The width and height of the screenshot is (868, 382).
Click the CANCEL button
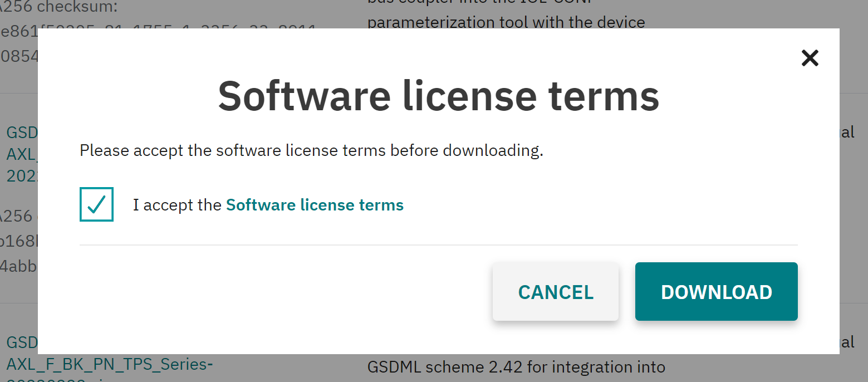556,292
